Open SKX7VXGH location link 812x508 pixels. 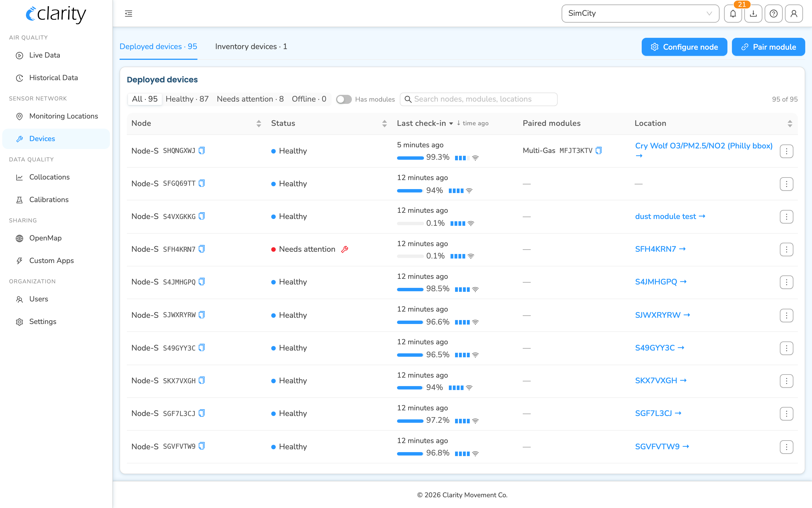click(x=661, y=380)
